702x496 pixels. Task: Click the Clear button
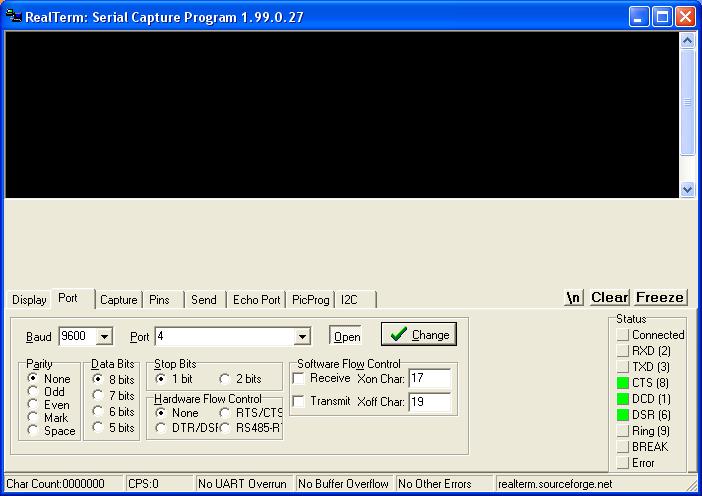(609, 297)
